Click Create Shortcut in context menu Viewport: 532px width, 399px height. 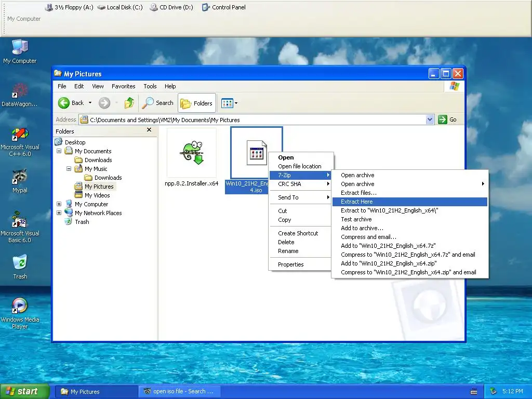pyautogui.click(x=300, y=233)
